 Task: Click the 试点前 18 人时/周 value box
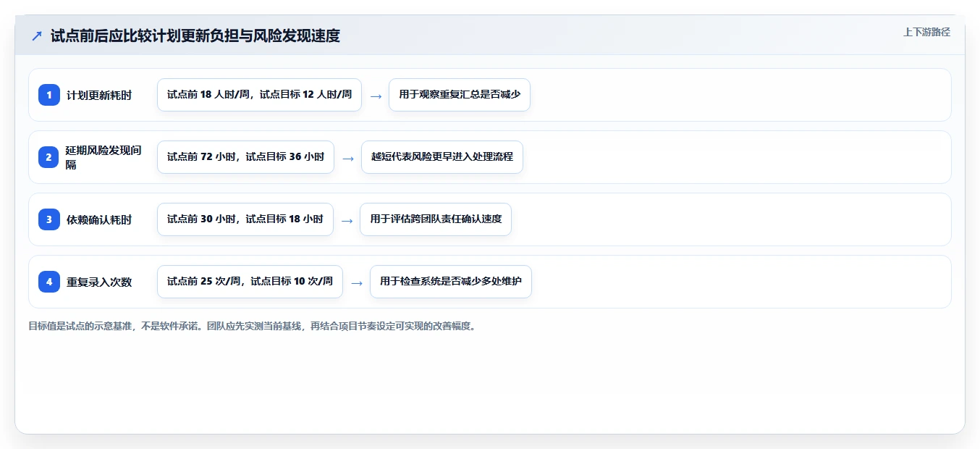point(259,95)
